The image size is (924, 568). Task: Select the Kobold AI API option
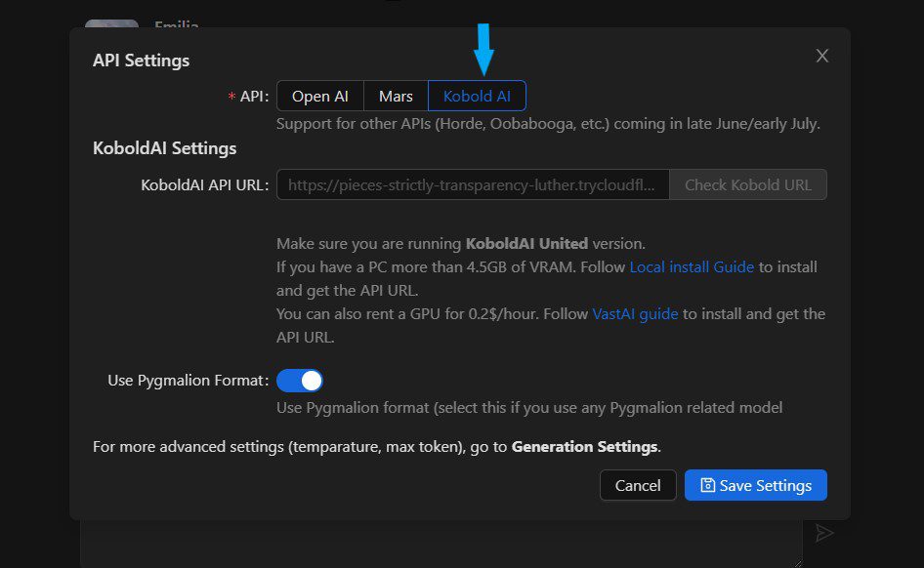[477, 96]
